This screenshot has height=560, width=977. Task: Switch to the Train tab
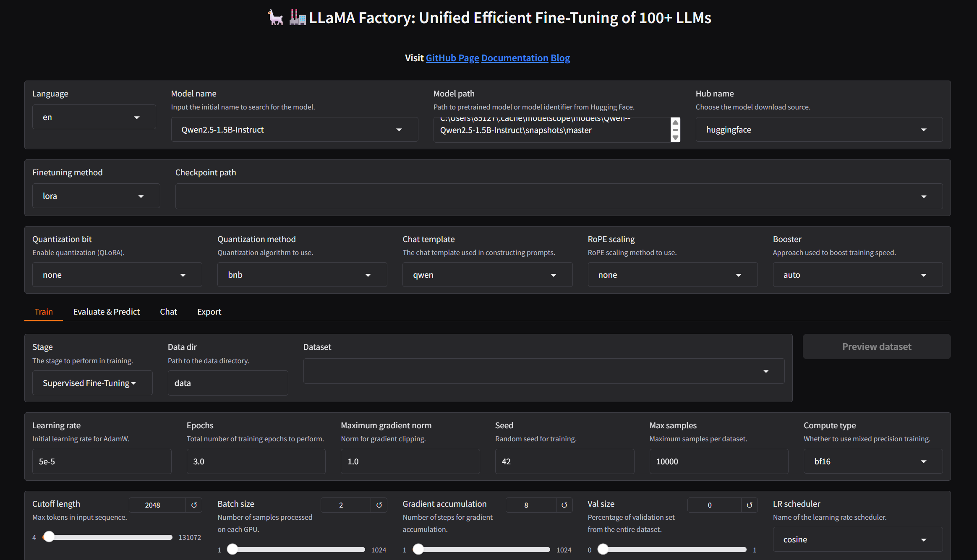[x=44, y=312]
